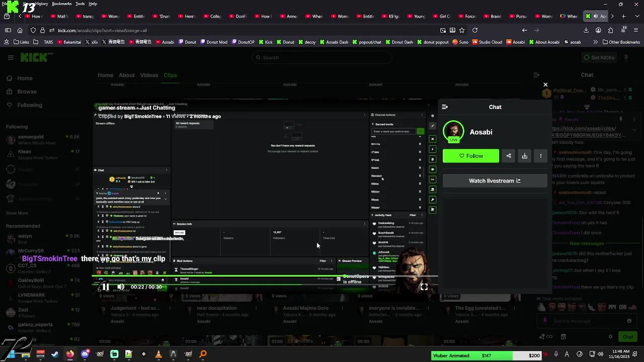Mute audio on active Kick tab
Screen dimensions: 644x362
pyautogui.click(x=596, y=16)
